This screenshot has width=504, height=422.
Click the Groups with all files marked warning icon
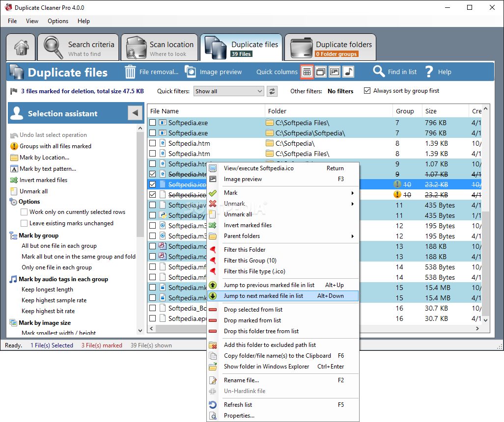click(14, 146)
